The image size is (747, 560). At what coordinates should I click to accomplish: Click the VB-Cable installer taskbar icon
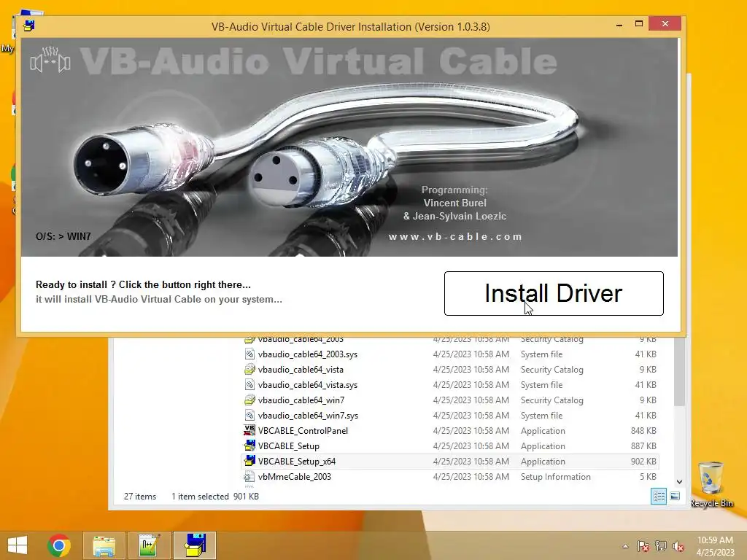click(x=195, y=545)
